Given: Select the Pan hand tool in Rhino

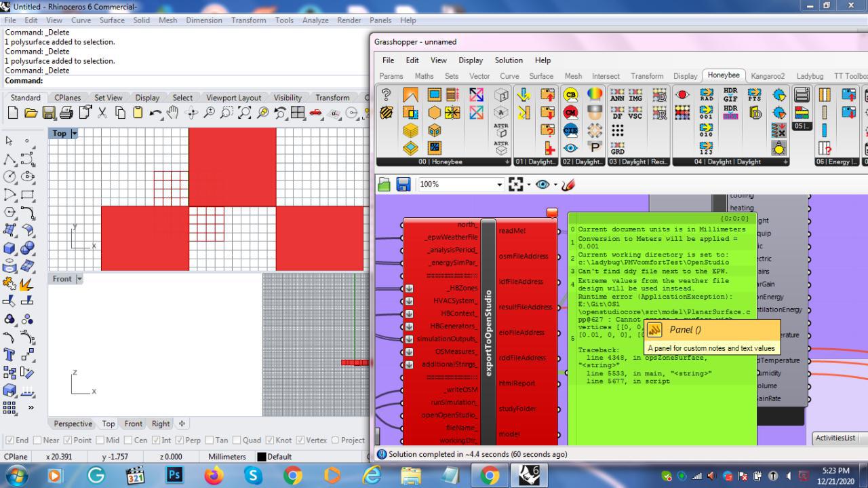Looking at the screenshot, I should click(x=173, y=113).
